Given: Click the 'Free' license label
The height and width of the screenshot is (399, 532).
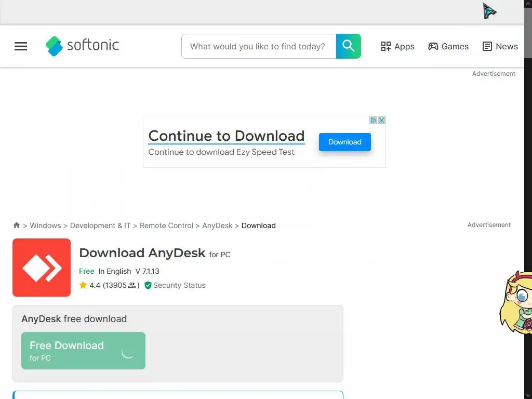Looking at the screenshot, I should tap(87, 271).
